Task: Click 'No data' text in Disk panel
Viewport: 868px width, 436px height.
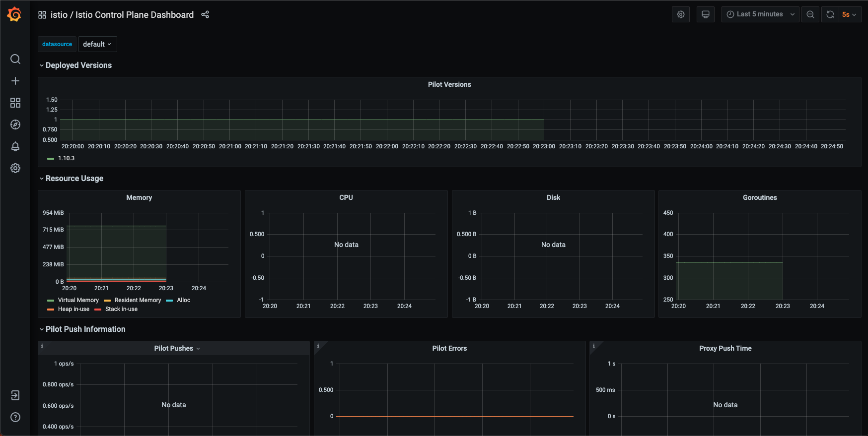Action: (553, 245)
